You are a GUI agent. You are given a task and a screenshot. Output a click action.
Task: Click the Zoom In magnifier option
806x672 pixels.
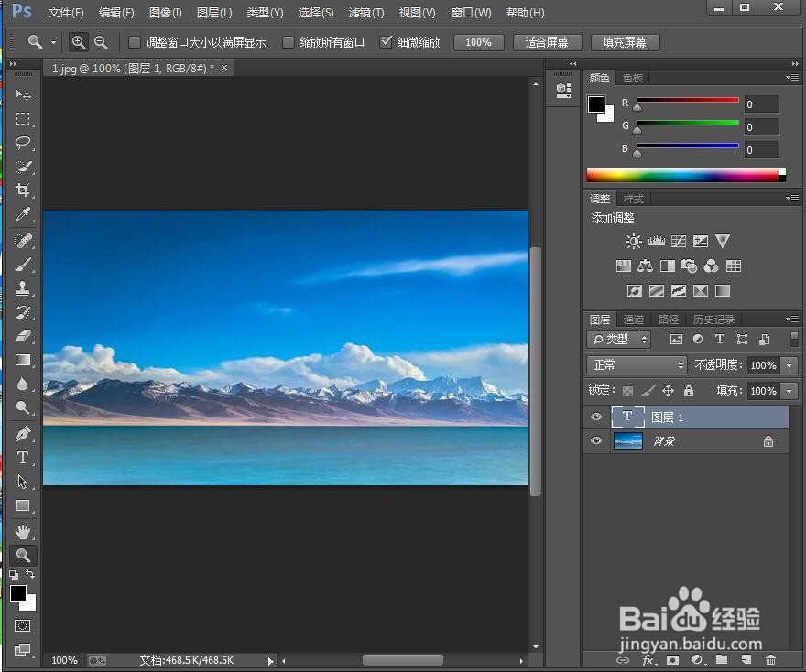[x=79, y=42]
